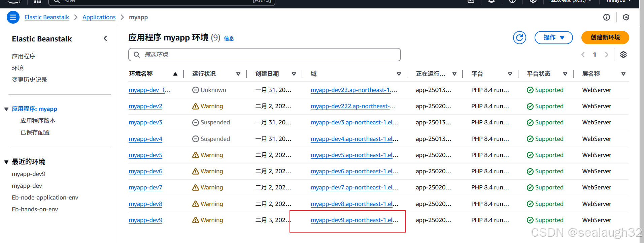
Task: Open environment myapp-dev8 link
Action: tap(145, 204)
